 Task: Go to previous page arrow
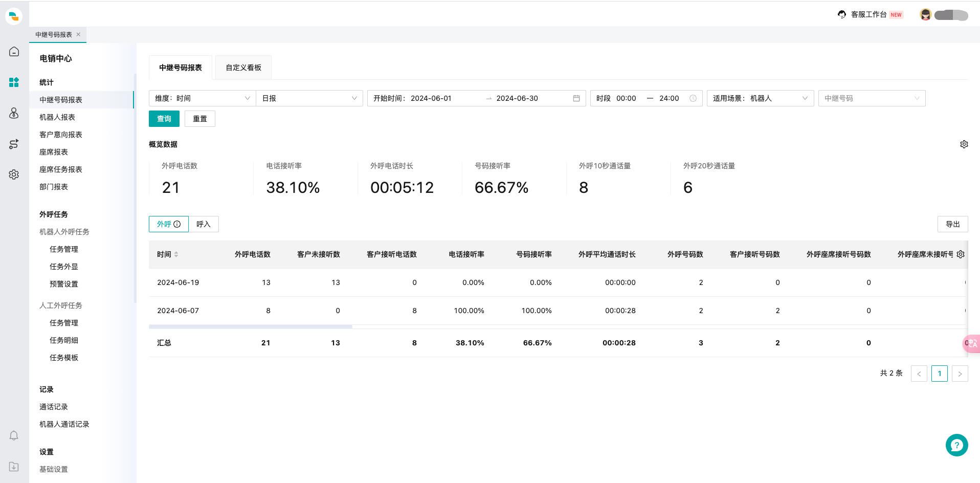pos(919,374)
